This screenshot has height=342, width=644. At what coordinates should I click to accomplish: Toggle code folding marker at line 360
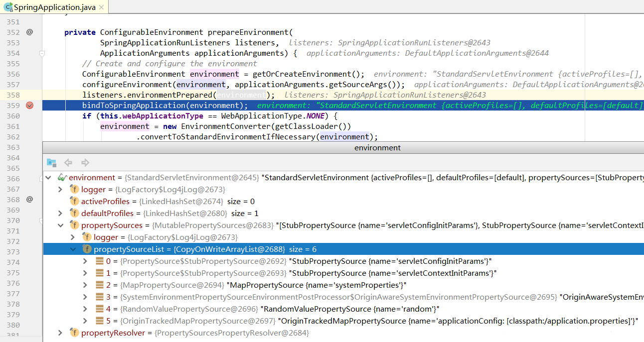[x=42, y=116]
